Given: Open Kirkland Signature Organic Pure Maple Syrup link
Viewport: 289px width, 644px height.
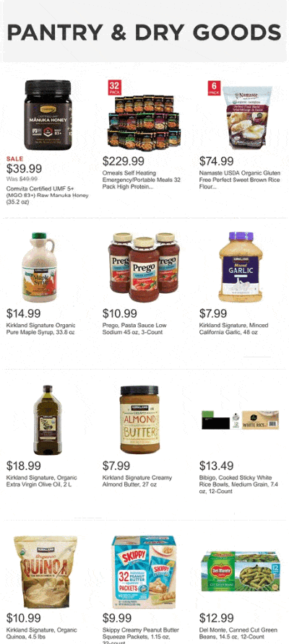Looking at the screenshot, I should coord(40,328).
